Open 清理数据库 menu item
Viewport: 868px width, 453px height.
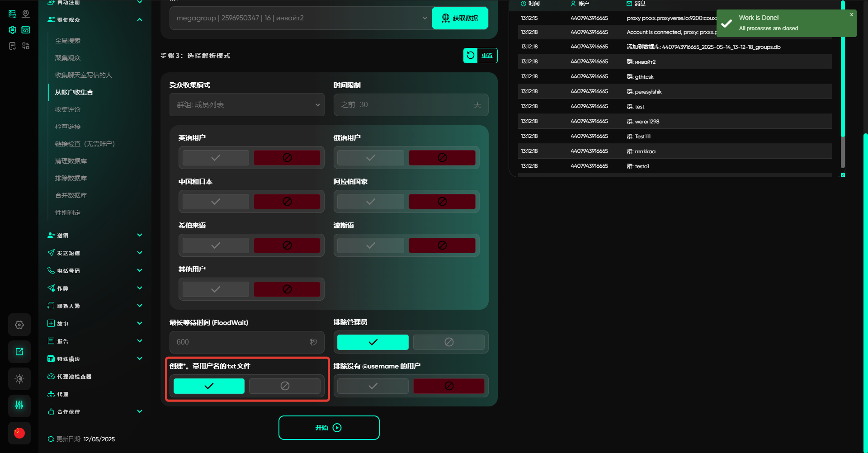pos(71,161)
